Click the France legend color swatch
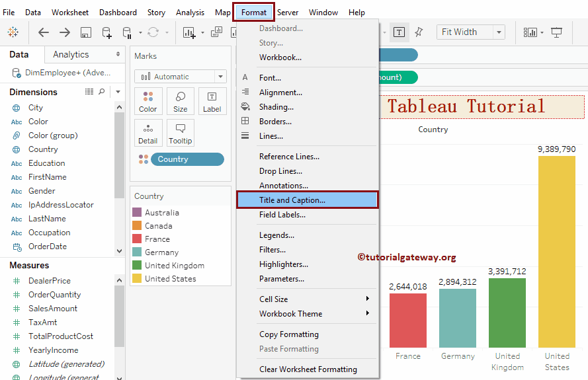Screen dimensions: 588x380 click(137, 239)
